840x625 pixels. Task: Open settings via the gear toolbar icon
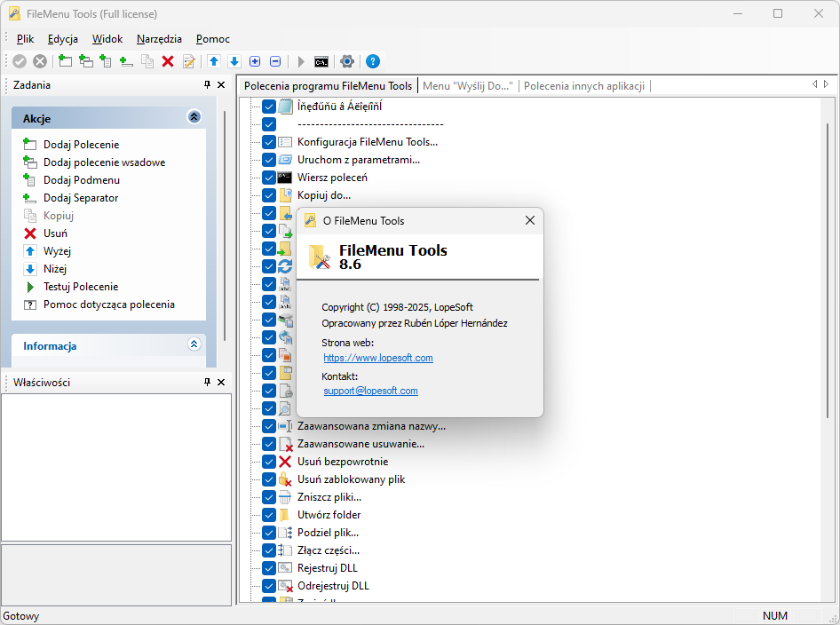pos(347,61)
